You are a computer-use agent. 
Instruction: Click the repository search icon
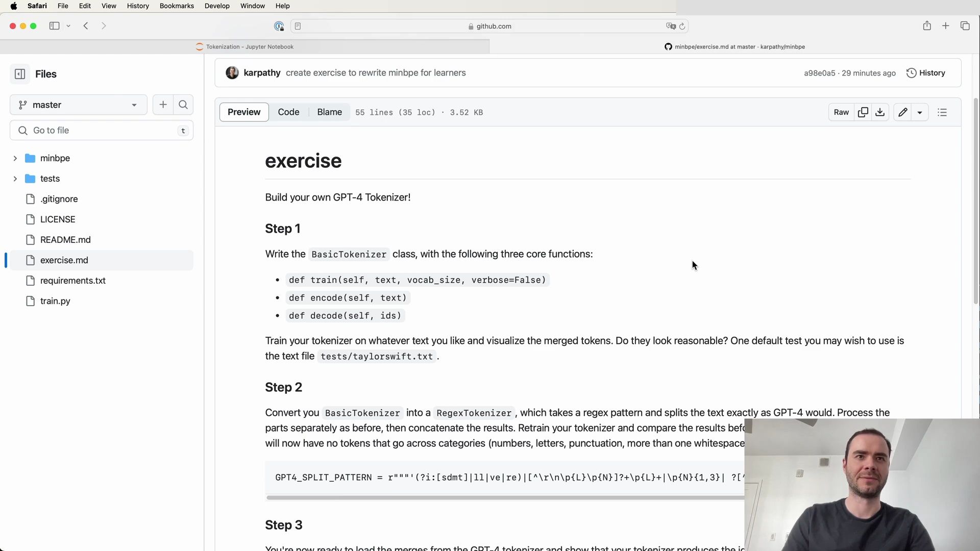183,104
